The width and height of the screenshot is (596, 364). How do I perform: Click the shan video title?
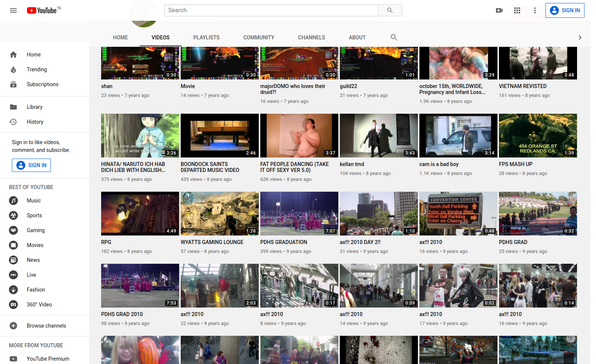point(107,86)
